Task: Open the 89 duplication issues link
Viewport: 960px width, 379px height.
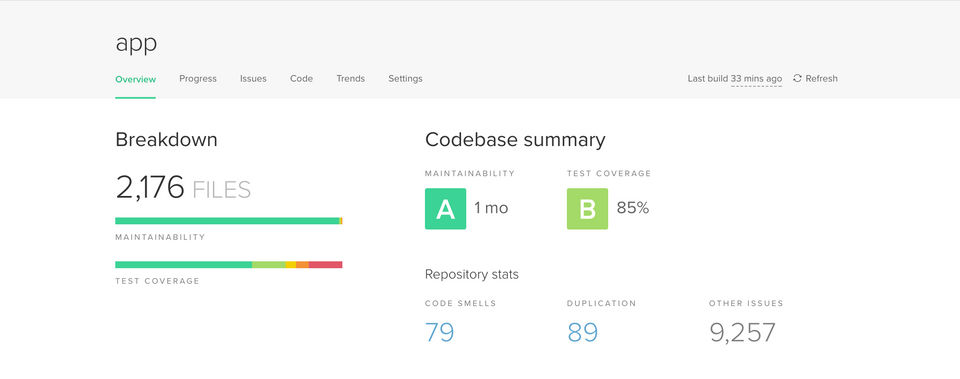Action: 582,332
